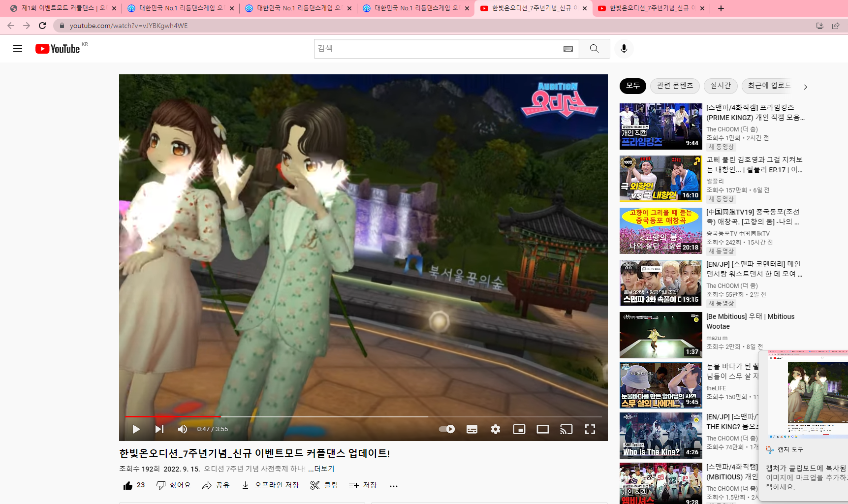Open the capture tool notification screenshot preview

(x=808, y=395)
